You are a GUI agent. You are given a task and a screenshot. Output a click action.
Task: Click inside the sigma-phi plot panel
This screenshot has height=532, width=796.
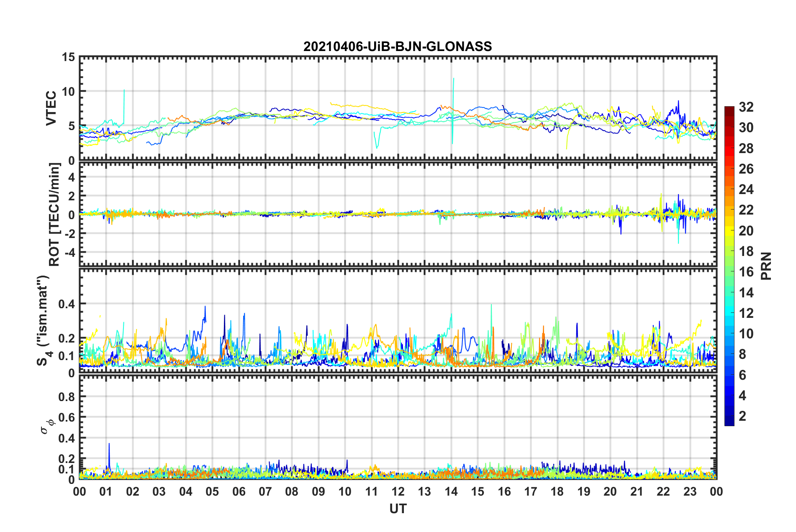point(398,427)
